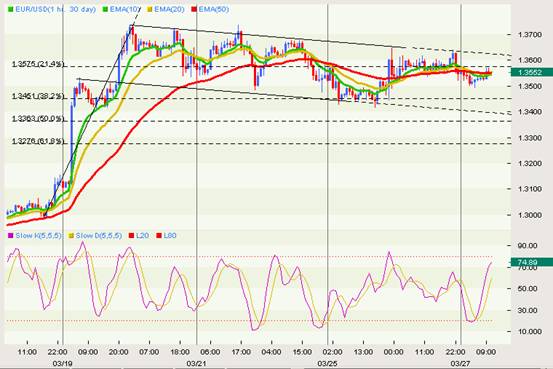This screenshot has height=369, width=553.
Task: Click the 1.3300 price axis label
Action: [529, 138]
